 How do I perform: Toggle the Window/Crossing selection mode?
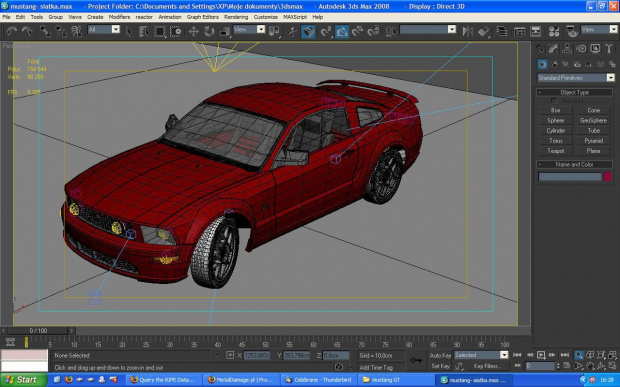(176, 31)
